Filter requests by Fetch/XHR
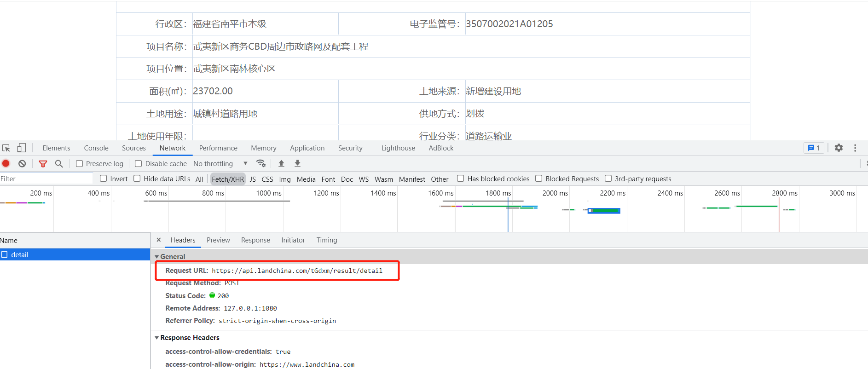This screenshot has width=868, height=369. point(228,179)
